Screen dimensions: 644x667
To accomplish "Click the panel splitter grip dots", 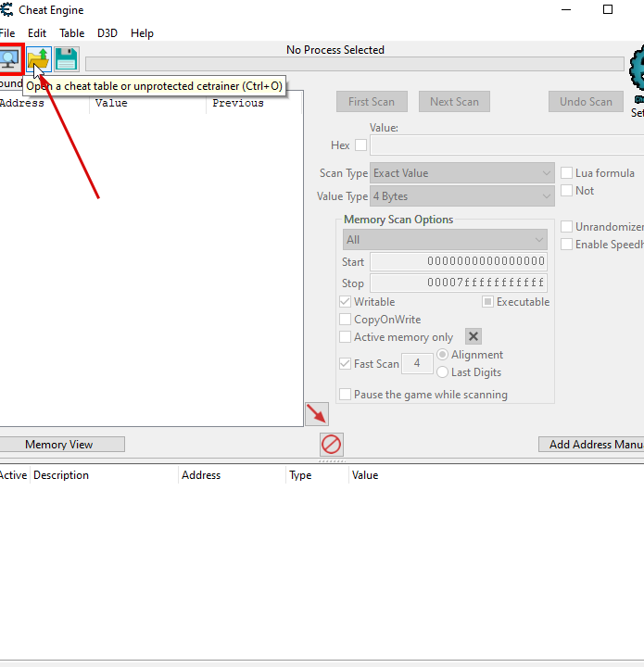I will tap(332, 460).
